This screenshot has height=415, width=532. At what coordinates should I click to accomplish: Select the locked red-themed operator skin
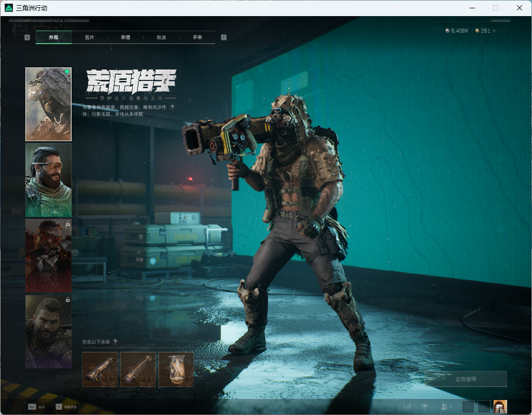(x=49, y=256)
